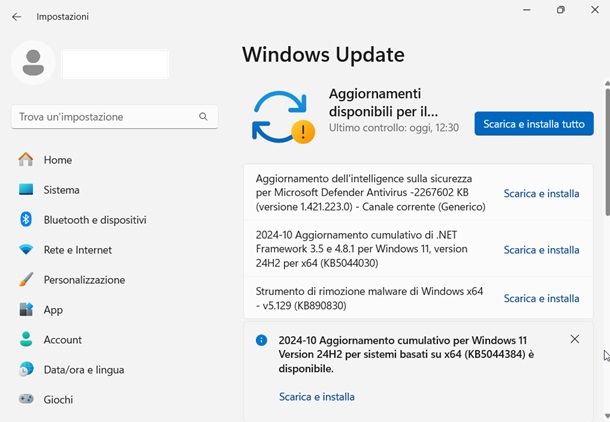
Task: Click the user profile avatar icon
Action: pyautogui.click(x=33, y=63)
